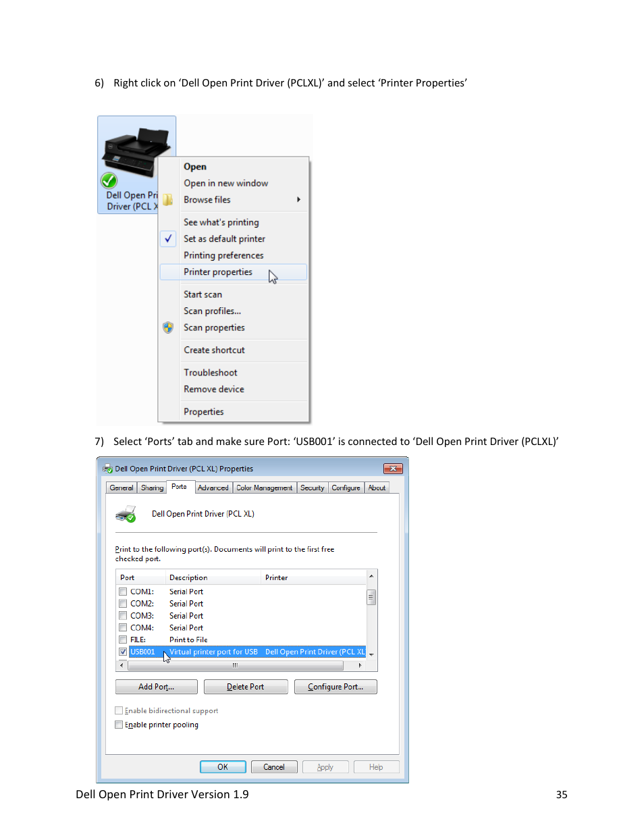Click the checkmark beside Set as default printer
The width and height of the screenshot is (644, 834).
(x=168, y=238)
